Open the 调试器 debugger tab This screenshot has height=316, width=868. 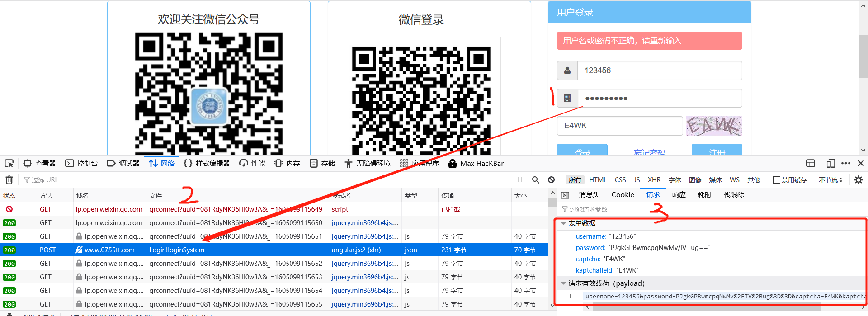(123, 164)
